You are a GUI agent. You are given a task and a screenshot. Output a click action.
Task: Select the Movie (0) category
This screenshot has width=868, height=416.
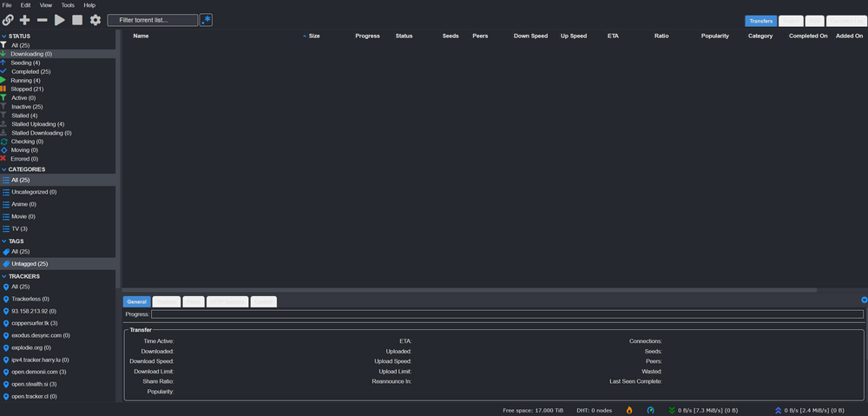pos(57,216)
